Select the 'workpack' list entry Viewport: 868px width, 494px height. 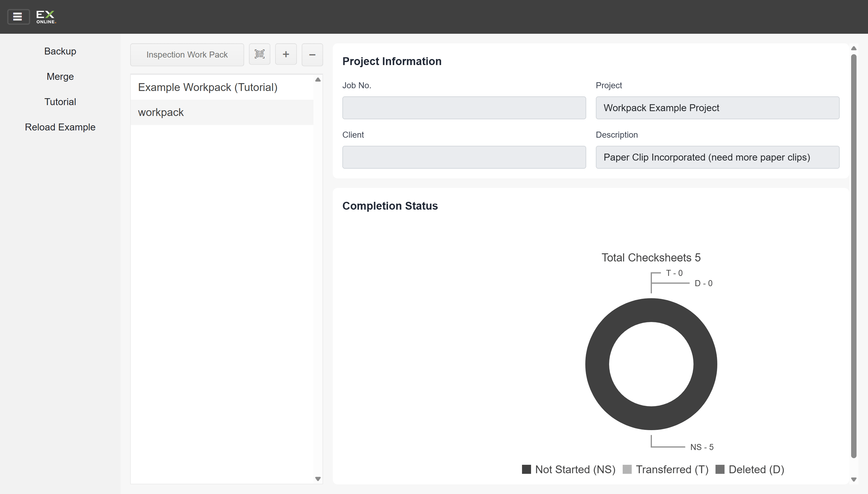tap(222, 112)
